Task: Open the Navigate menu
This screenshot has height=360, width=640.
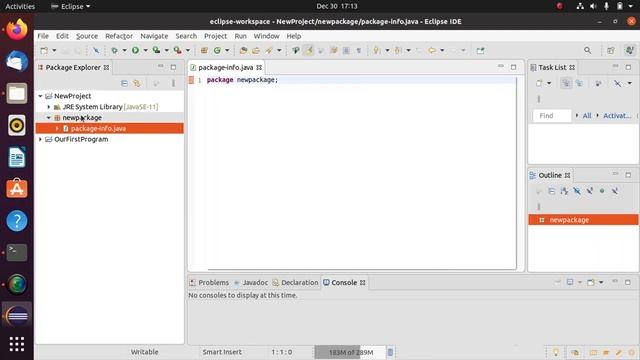Action: (x=154, y=36)
